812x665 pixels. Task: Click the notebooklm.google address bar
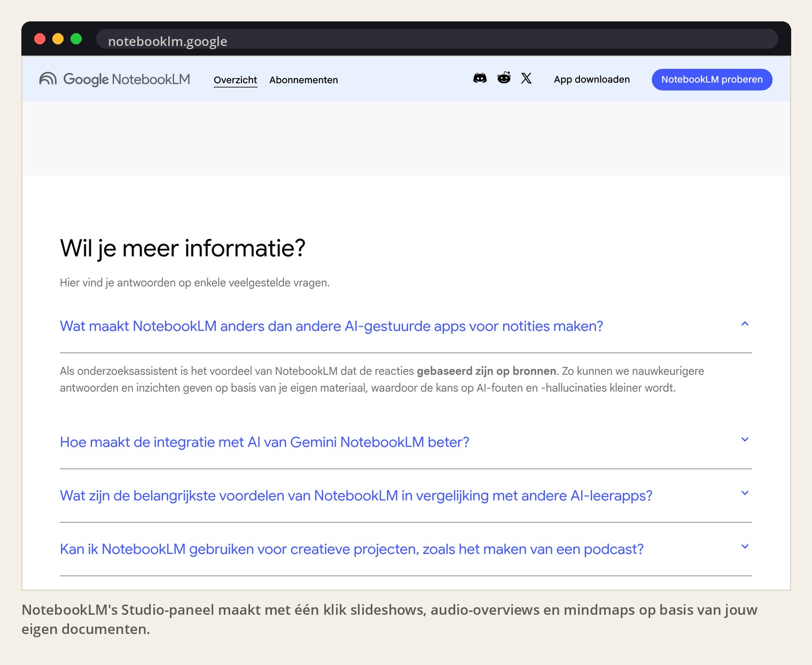(437, 39)
